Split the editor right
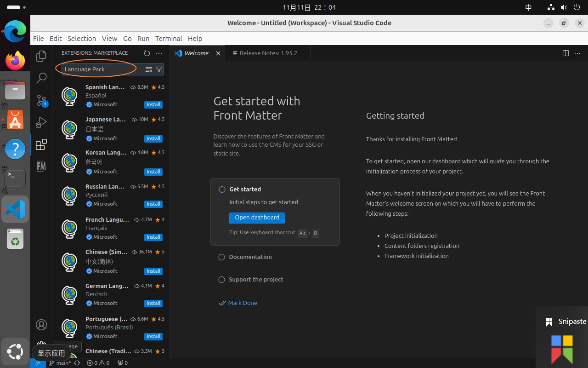 (565, 53)
